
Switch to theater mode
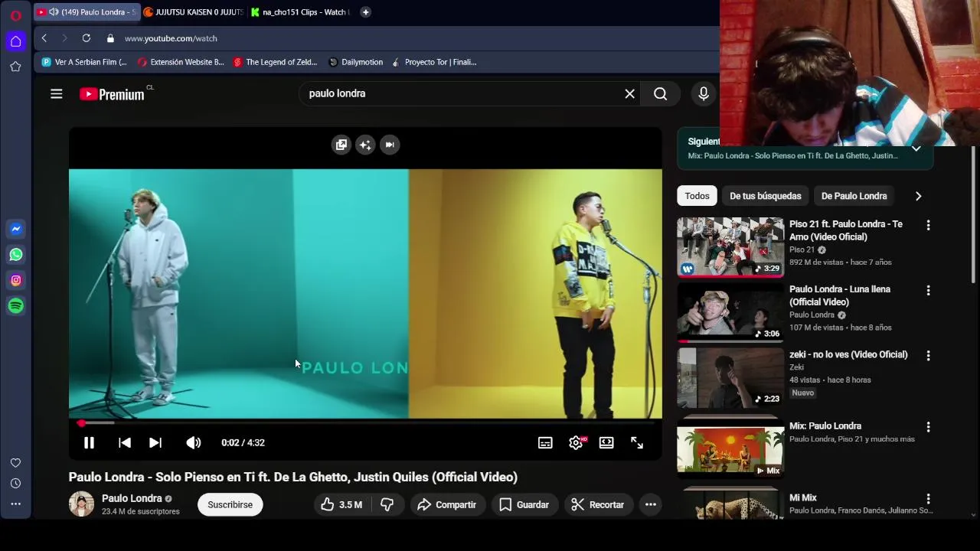(606, 442)
